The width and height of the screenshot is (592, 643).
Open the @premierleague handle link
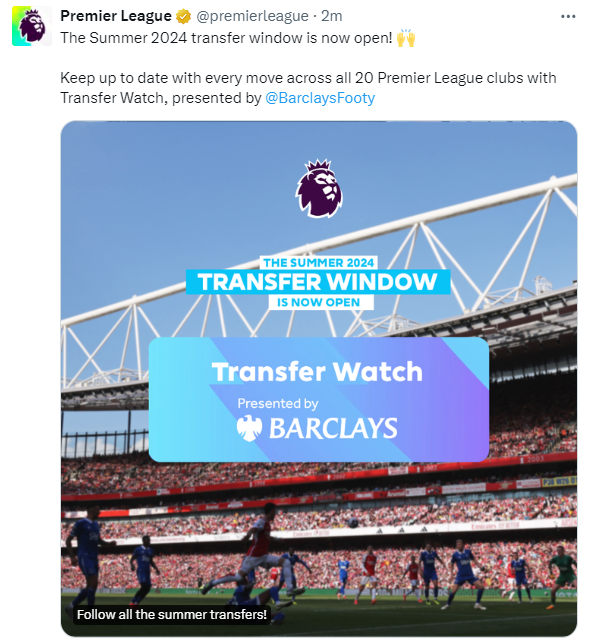[252, 16]
